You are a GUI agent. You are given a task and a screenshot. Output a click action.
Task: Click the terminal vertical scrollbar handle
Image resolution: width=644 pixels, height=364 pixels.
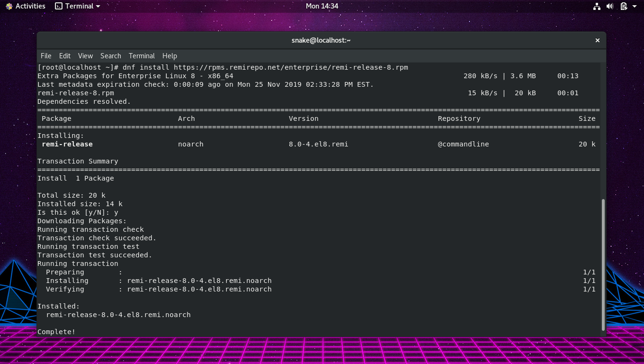pyautogui.click(x=603, y=264)
